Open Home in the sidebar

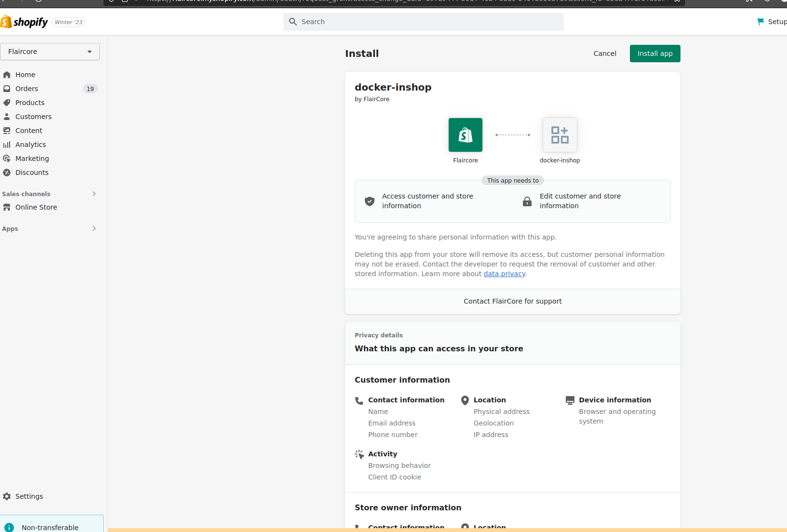pyautogui.click(x=25, y=75)
